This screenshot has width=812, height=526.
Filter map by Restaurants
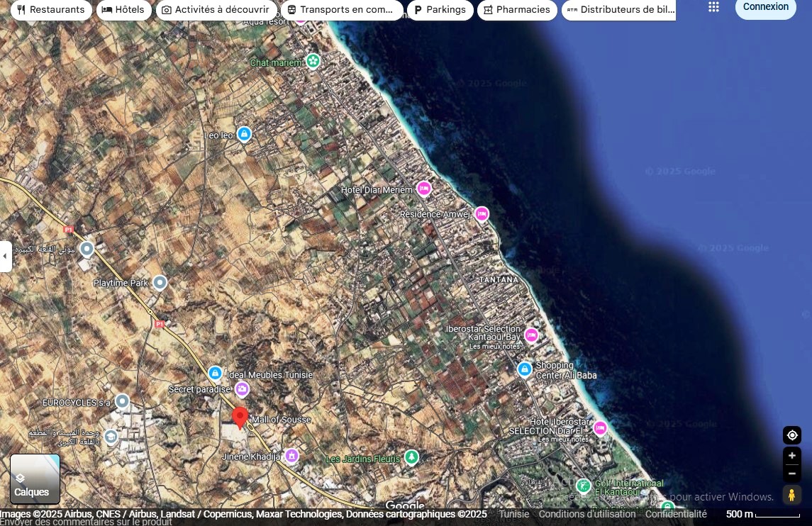click(x=52, y=10)
